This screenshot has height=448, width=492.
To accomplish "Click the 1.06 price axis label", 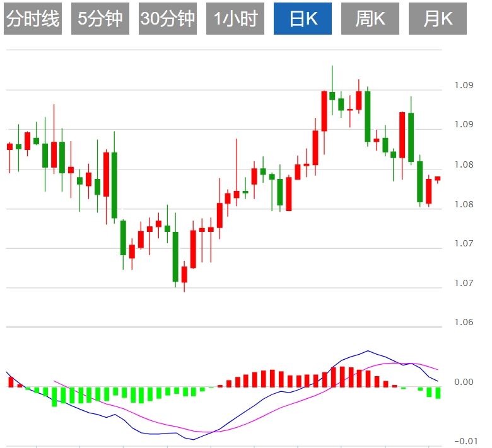I will click(x=464, y=323).
